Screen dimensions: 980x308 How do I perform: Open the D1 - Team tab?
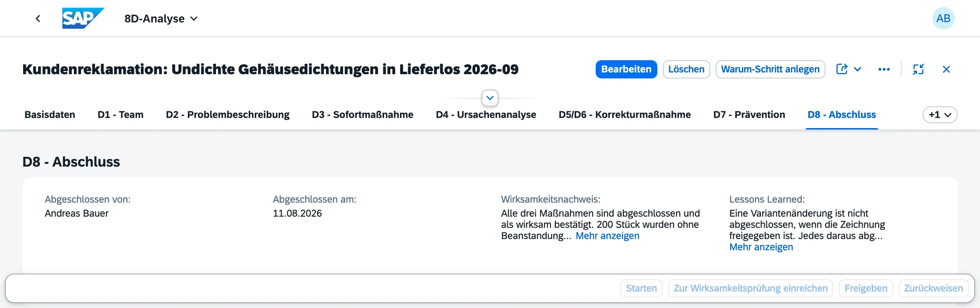(x=121, y=114)
